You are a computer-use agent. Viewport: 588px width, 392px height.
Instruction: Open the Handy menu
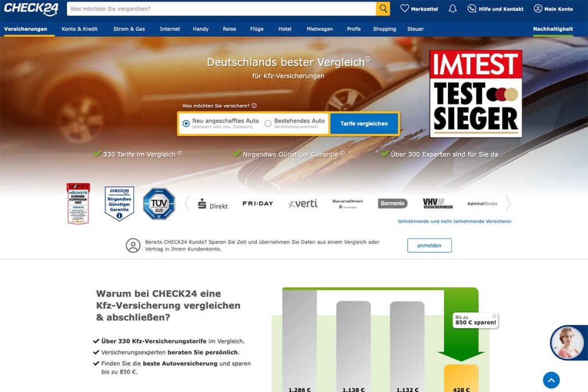tap(200, 29)
